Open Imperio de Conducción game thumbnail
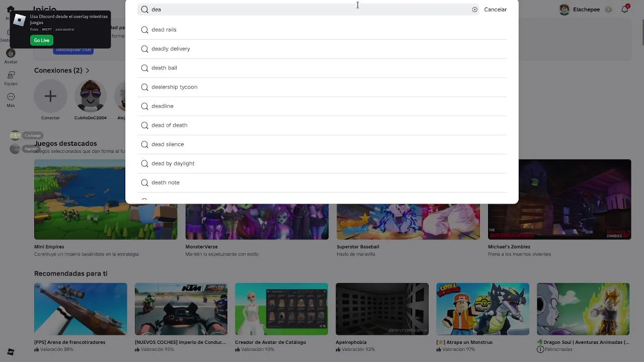The height and width of the screenshot is (362, 644). (181, 309)
